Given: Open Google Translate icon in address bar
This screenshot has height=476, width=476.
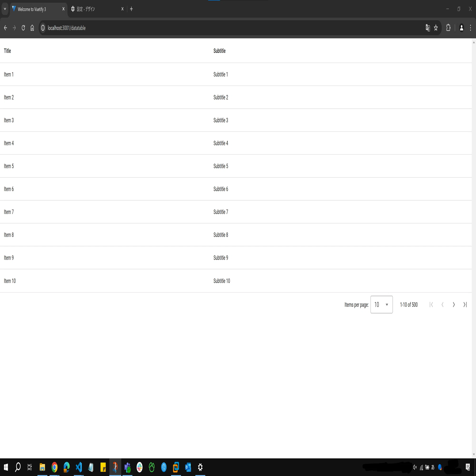Looking at the screenshot, I should tap(428, 28).
